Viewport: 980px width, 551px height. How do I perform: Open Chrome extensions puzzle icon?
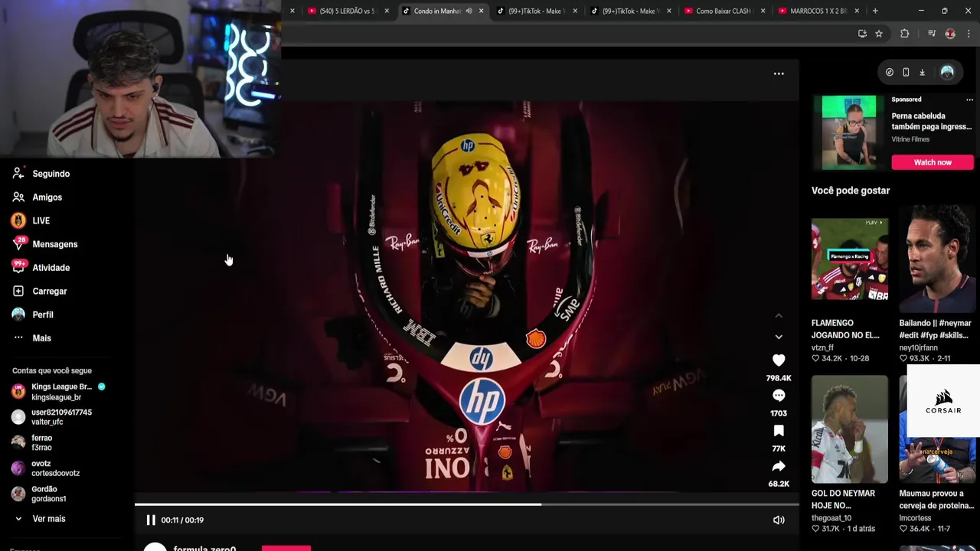click(904, 34)
